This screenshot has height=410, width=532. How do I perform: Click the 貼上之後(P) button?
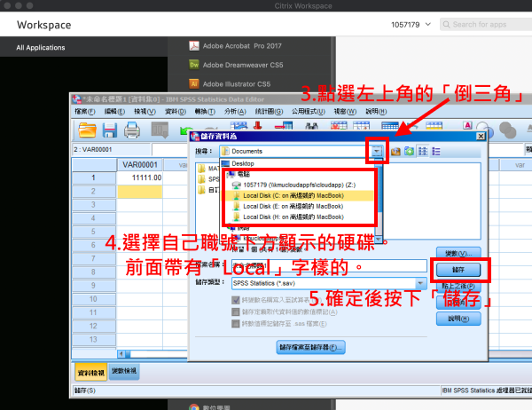point(458,287)
